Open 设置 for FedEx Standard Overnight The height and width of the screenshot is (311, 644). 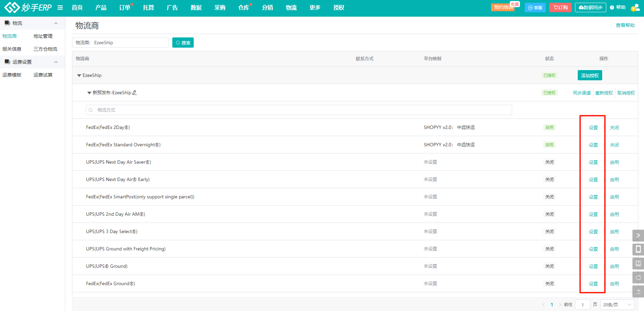point(593,145)
